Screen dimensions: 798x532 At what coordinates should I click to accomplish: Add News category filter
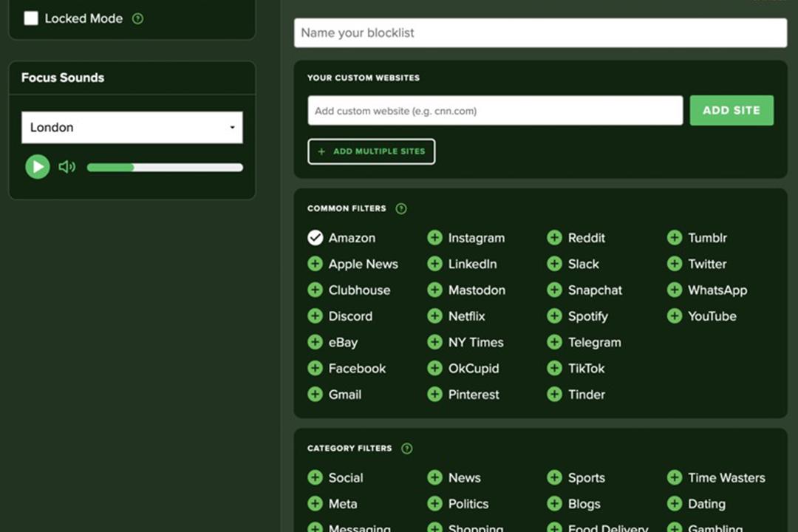click(x=434, y=477)
